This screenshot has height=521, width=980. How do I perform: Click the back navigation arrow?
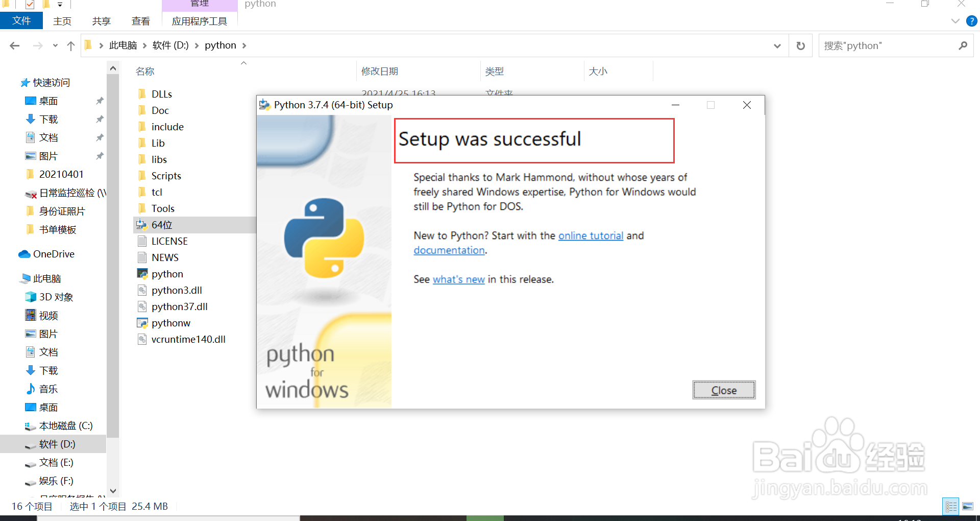coord(14,45)
